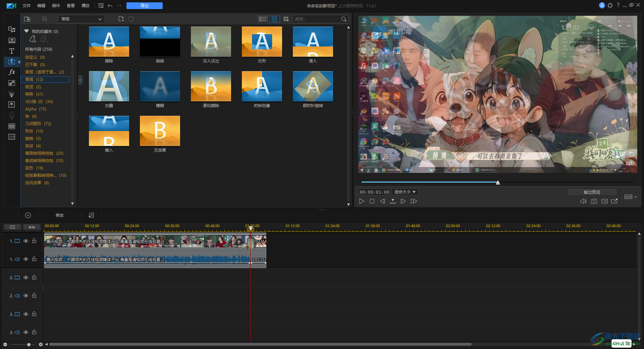Click the preview playback progress slider handle
The height and width of the screenshot is (349, 644).
pyautogui.click(x=498, y=183)
